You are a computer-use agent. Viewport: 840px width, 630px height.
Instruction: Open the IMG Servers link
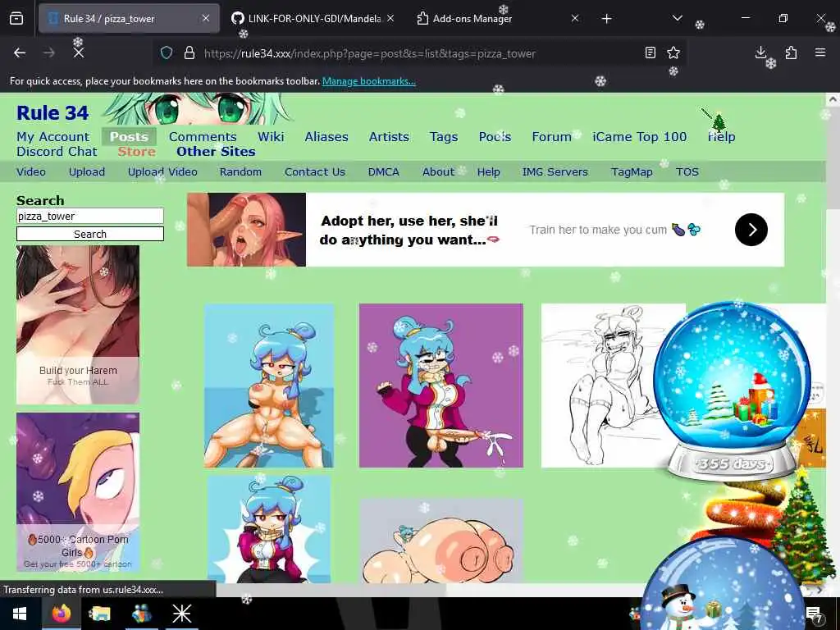point(555,172)
